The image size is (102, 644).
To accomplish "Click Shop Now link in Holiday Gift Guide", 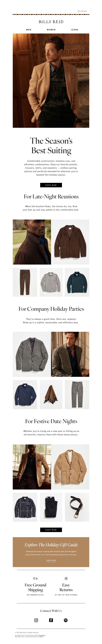I will (51, 560).
